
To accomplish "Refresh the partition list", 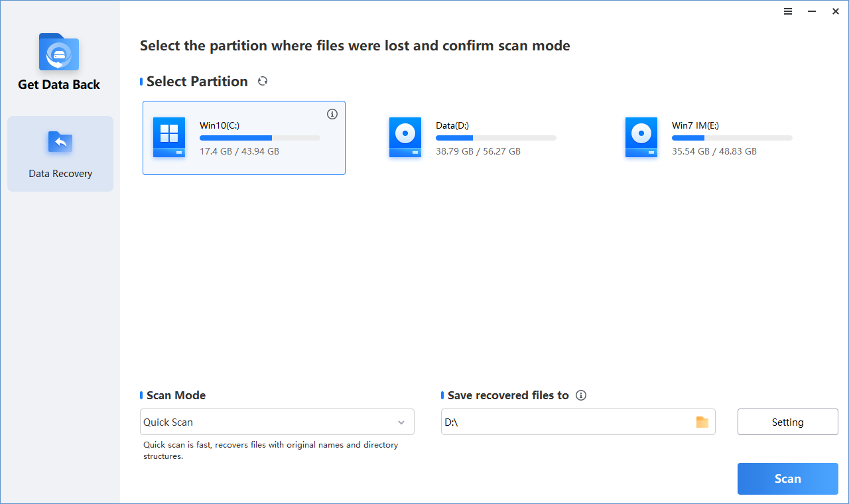I will coord(263,81).
